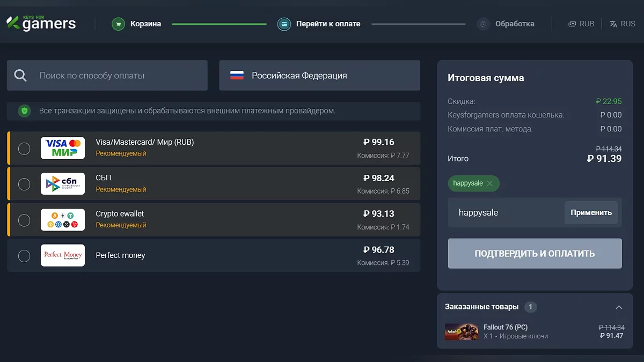This screenshot has width=644, height=362.
Task: Click the search magnifier icon
Action: click(20, 76)
